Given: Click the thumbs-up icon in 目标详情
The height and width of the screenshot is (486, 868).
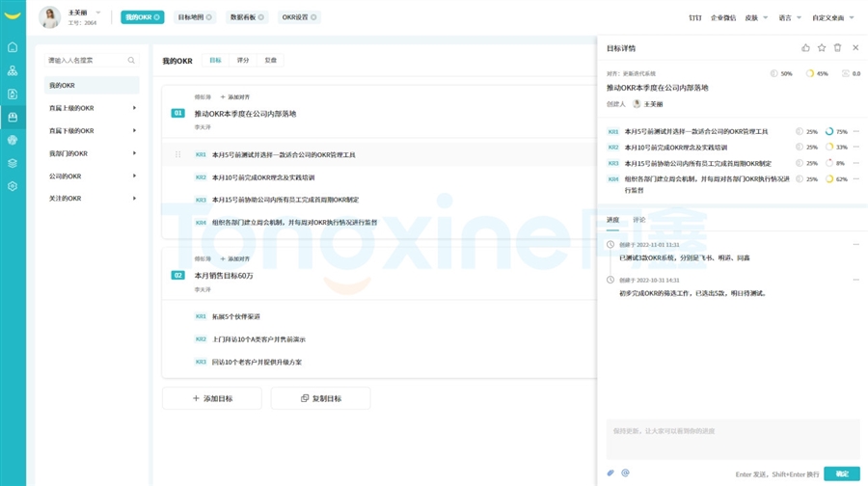Looking at the screenshot, I should 805,47.
